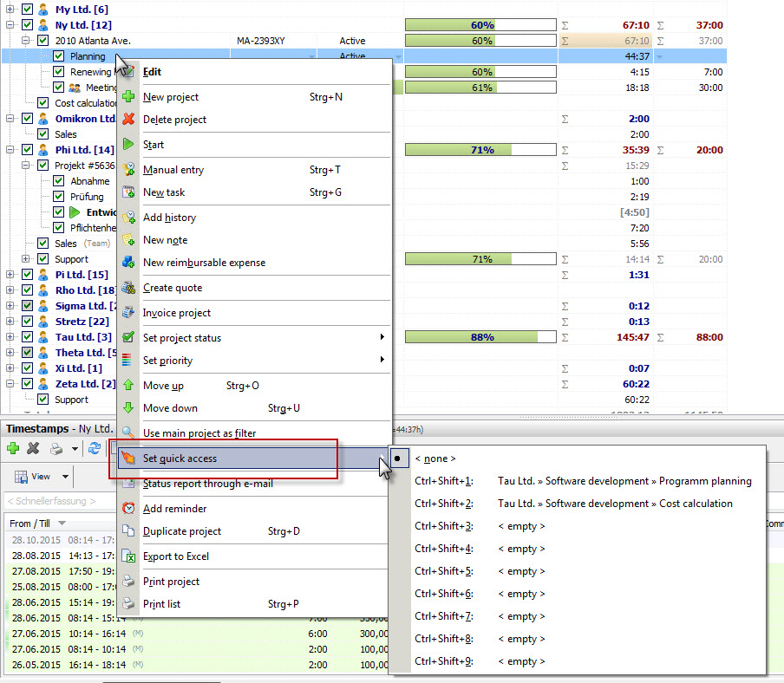This screenshot has width=784, height=683.
Task: Click the delete X icon in the Timestamps toolbar
Action: (34, 448)
